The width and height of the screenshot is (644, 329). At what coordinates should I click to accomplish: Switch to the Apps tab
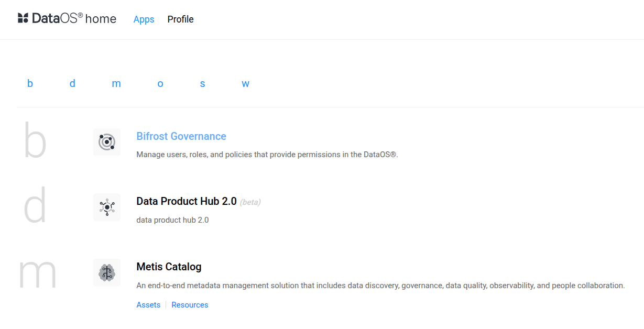click(x=144, y=19)
